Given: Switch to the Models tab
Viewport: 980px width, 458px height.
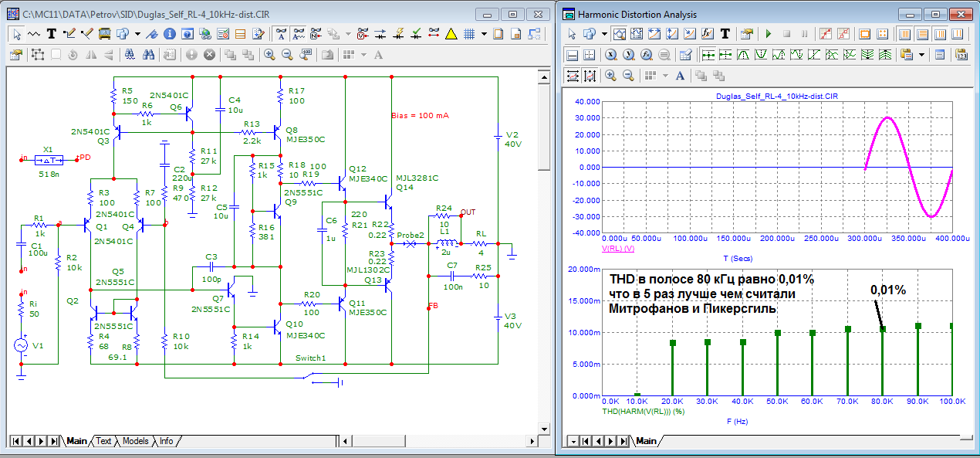Looking at the screenshot, I should pyautogui.click(x=136, y=441).
